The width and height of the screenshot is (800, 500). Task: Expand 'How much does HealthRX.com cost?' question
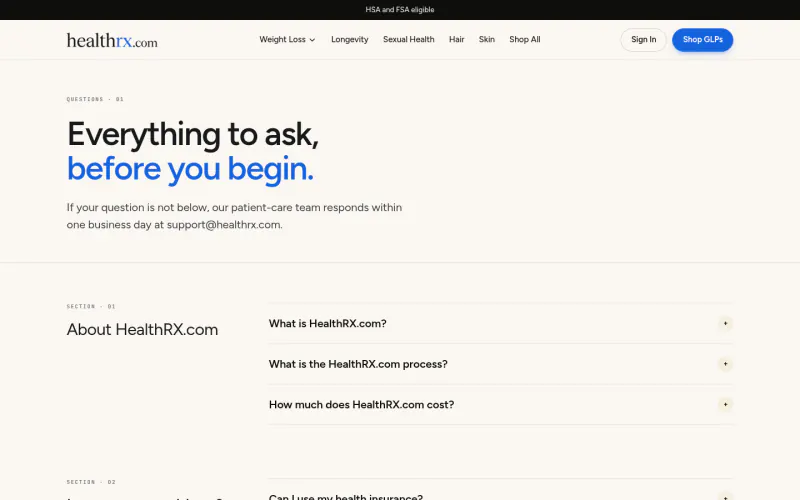pos(501,405)
